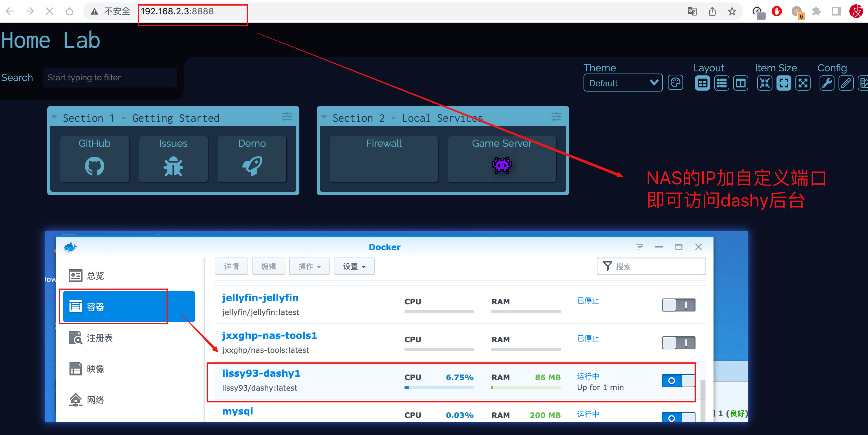Stop lissy93-dashy1 via its running toggle
Screen dimensions: 868x435
(678, 381)
